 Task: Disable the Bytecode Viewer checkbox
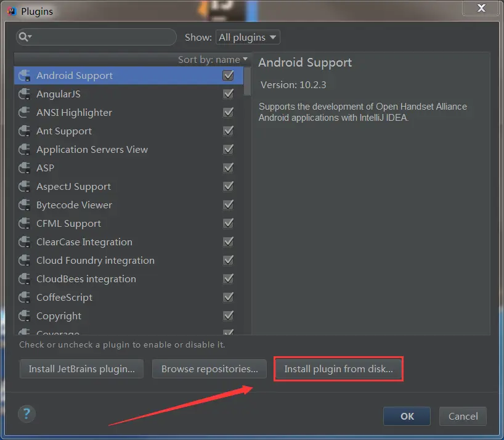(x=228, y=205)
